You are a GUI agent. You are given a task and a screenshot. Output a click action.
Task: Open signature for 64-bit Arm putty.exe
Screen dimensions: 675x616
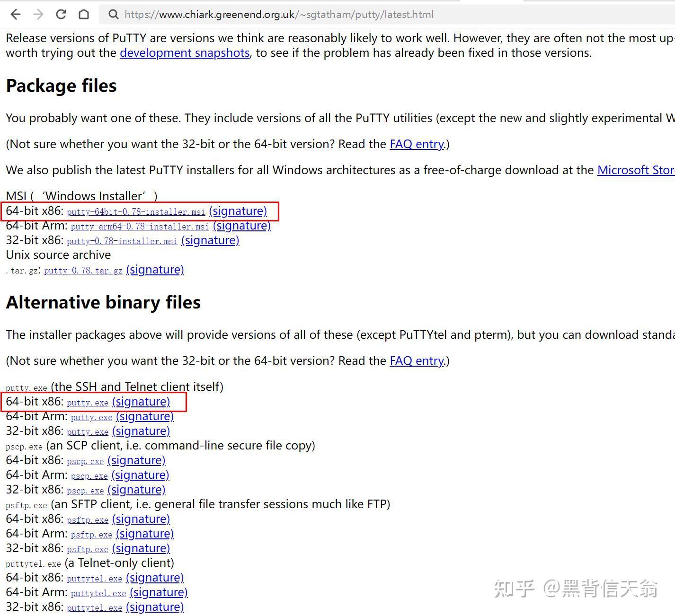coord(145,416)
